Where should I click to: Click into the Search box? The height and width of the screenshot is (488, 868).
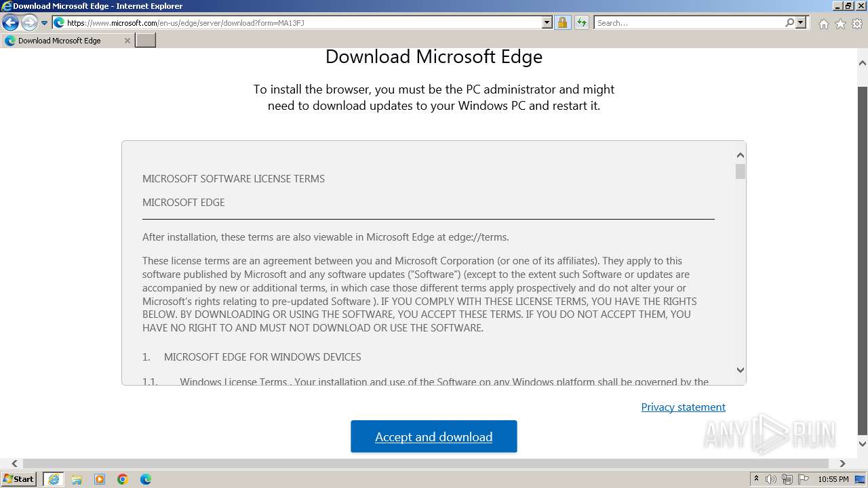[688, 22]
